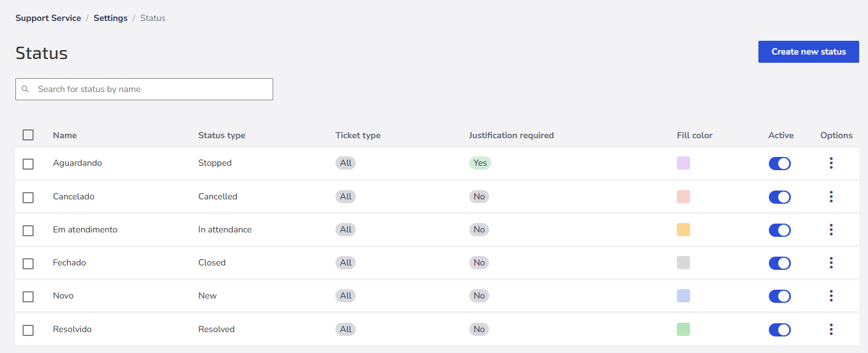
Task: Click Create new status button
Action: coord(809,52)
